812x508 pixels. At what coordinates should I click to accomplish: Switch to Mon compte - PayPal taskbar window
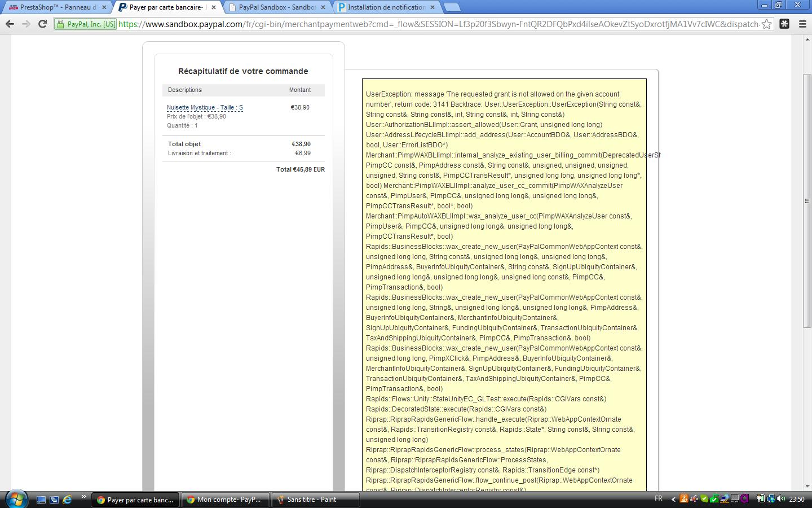click(224, 500)
